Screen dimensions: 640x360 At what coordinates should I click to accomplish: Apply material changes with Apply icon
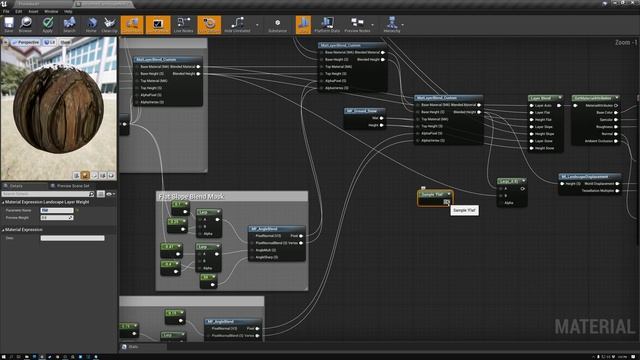coord(48,24)
